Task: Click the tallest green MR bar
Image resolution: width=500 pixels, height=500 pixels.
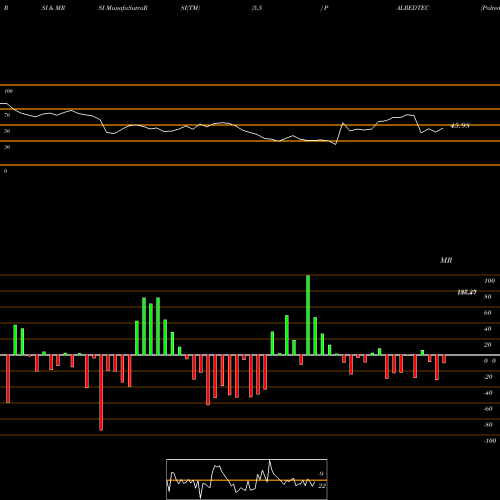Action: (308, 315)
